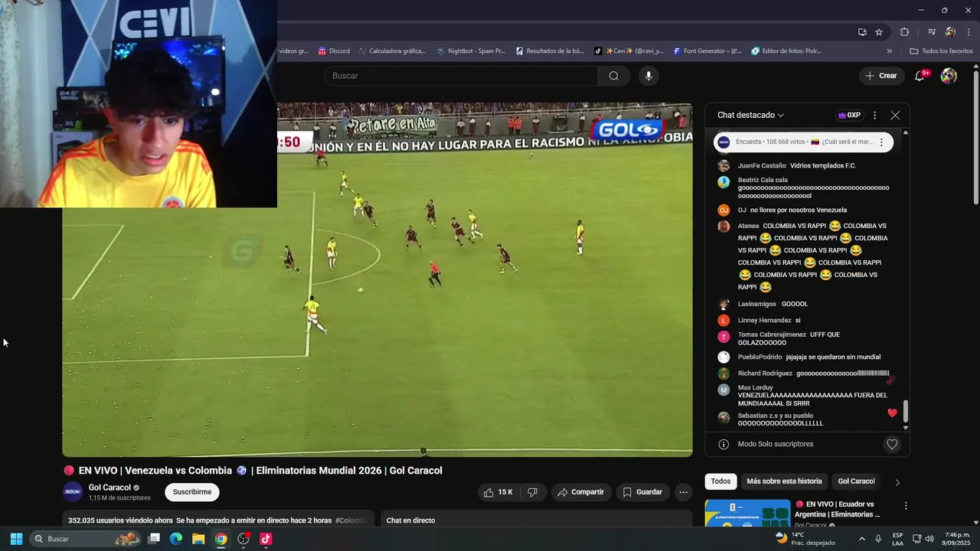Click the Suscribirme button
The width and height of the screenshot is (980, 551).
click(192, 492)
